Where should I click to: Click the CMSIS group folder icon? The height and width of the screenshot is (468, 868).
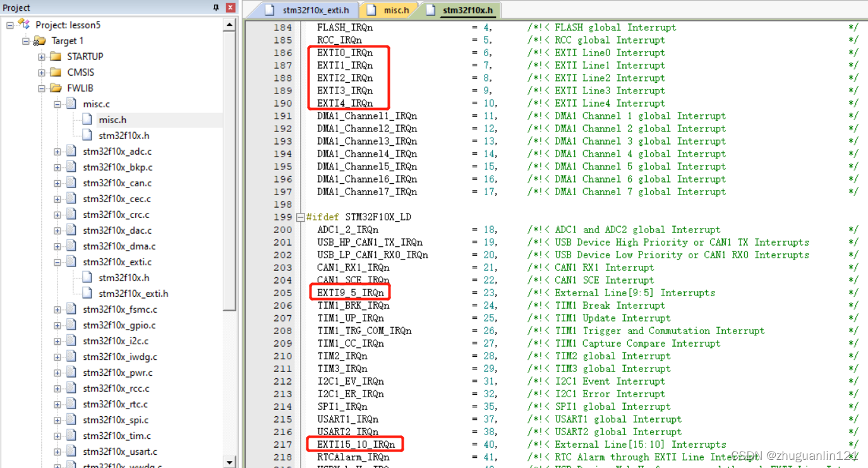pyautogui.click(x=56, y=72)
